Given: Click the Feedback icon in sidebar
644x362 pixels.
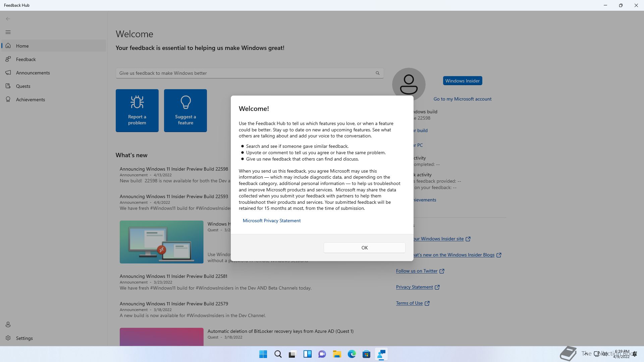Looking at the screenshot, I should tap(8, 59).
